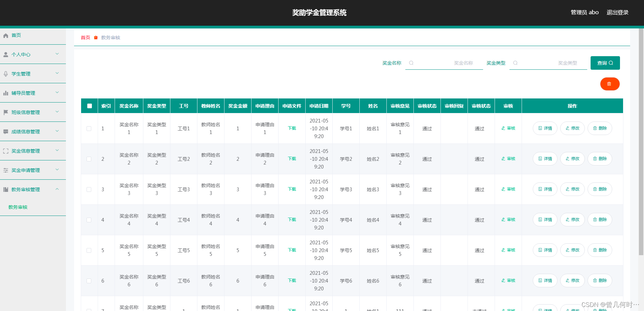This screenshot has height=311, width=644.
Task: Open the 首页 sidebar menu item
Action: click(33, 35)
